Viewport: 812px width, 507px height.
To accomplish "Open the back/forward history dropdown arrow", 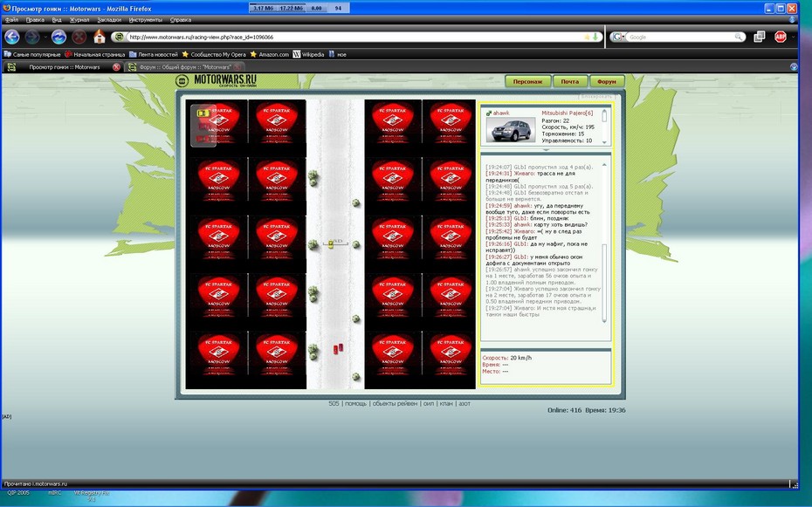I will coord(45,38).
